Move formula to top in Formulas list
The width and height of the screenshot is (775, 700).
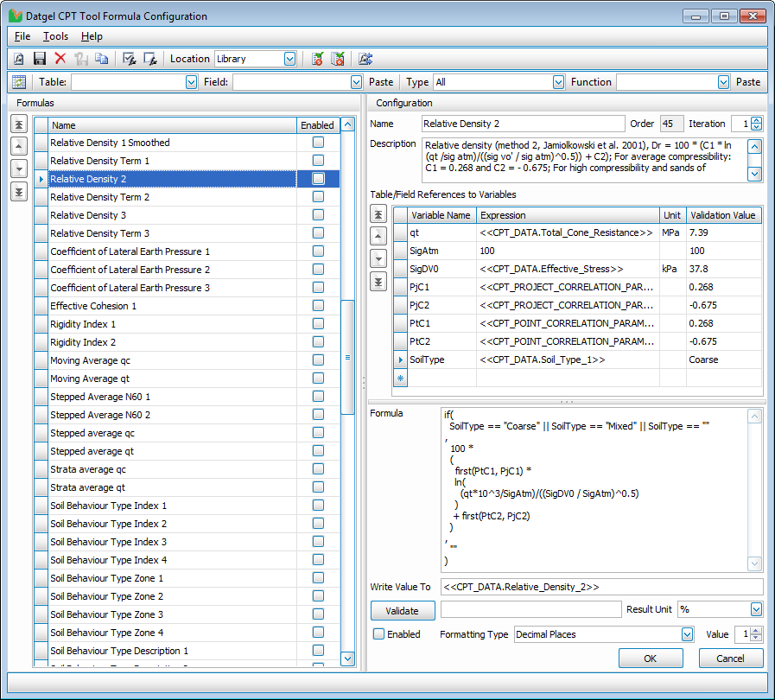(x=19, y=124)
